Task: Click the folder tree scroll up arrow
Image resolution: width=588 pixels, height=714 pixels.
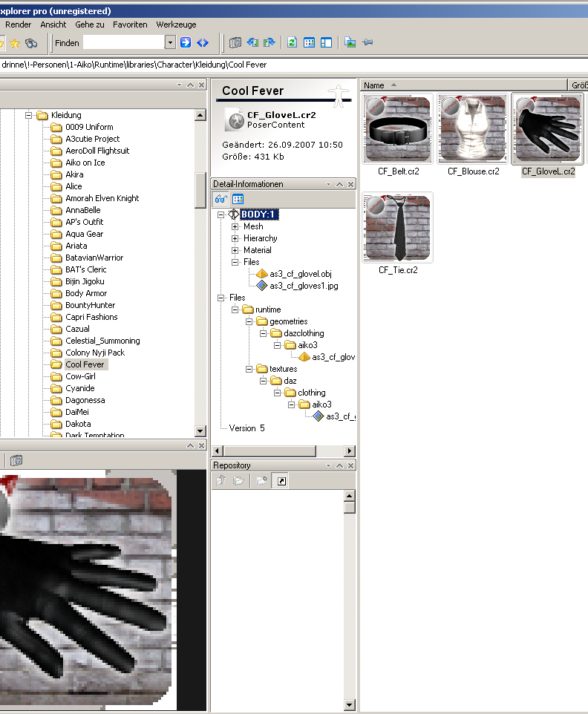Action: (x=200, y=115)
